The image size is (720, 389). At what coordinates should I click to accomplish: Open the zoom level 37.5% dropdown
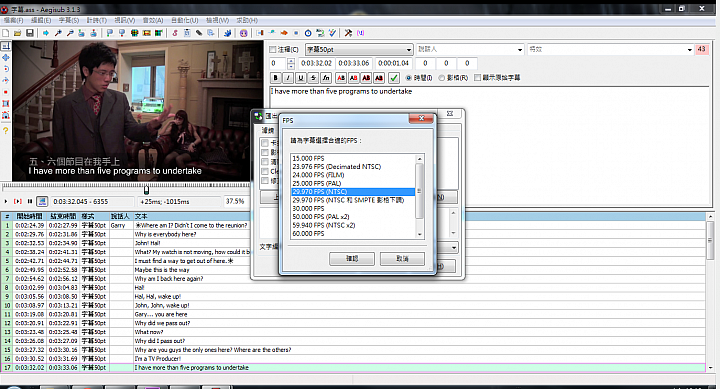236,202
